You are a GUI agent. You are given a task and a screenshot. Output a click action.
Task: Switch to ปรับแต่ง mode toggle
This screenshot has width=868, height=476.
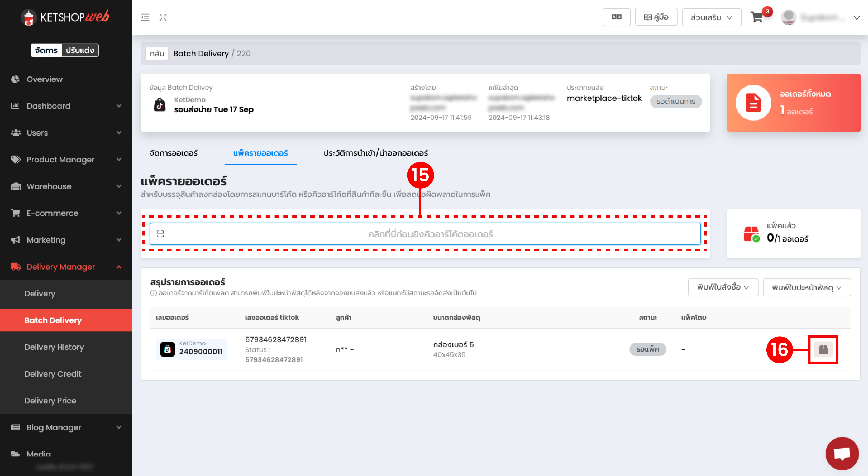[80, 50]
